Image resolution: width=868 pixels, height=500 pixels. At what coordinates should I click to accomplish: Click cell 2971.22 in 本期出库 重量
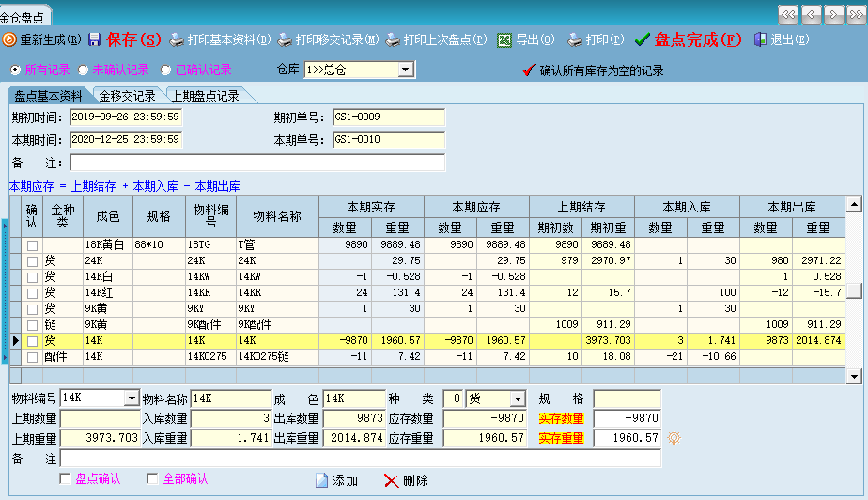818,260
